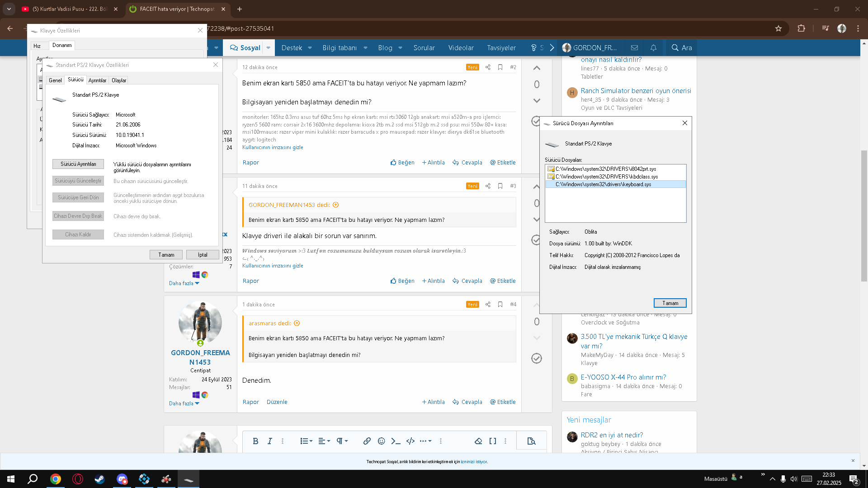
Task: Mark post #3 as solution checkmark
Action: (x=536, y=240)
